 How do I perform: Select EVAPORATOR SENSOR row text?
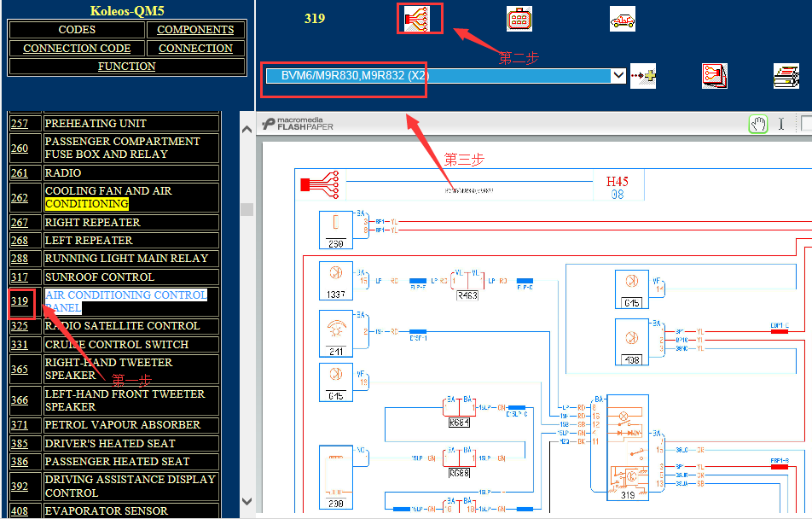coord(106,511)
